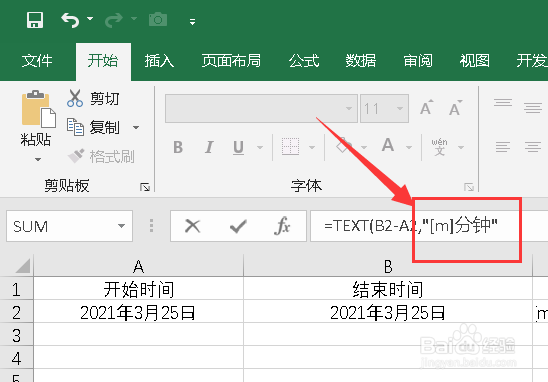The image size is (548, 382).
Task: Click cell 开始时间
Action: coord(138,289)
